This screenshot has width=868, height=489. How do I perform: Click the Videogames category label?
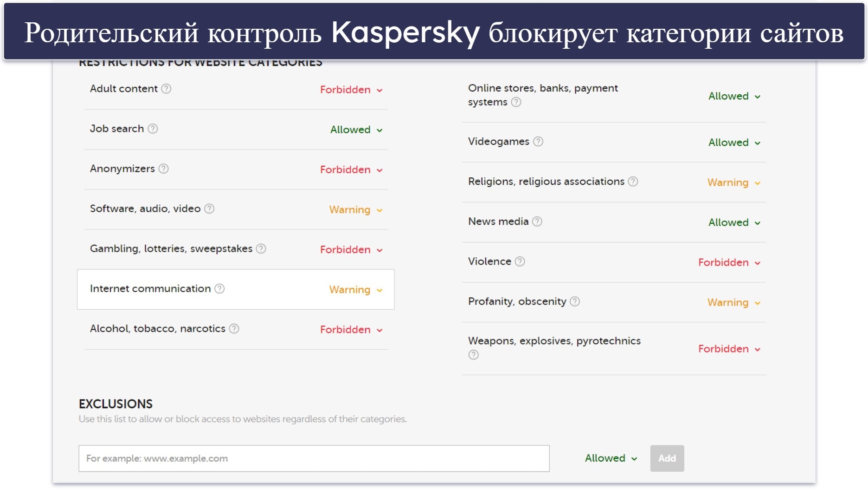pyautogui.click(x=498, y=142)
